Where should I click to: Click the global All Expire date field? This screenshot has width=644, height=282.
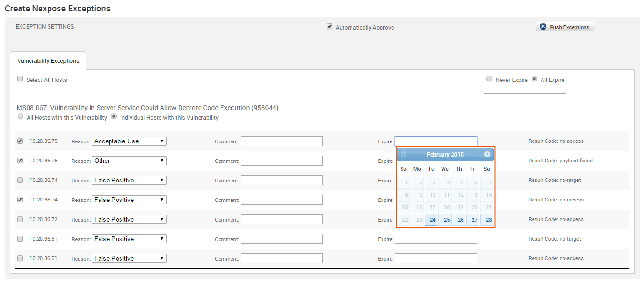click(x=525, y=89)
